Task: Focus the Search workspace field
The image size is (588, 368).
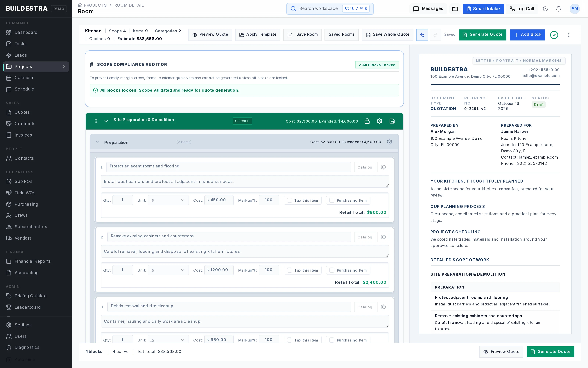Action: (330, 9)
